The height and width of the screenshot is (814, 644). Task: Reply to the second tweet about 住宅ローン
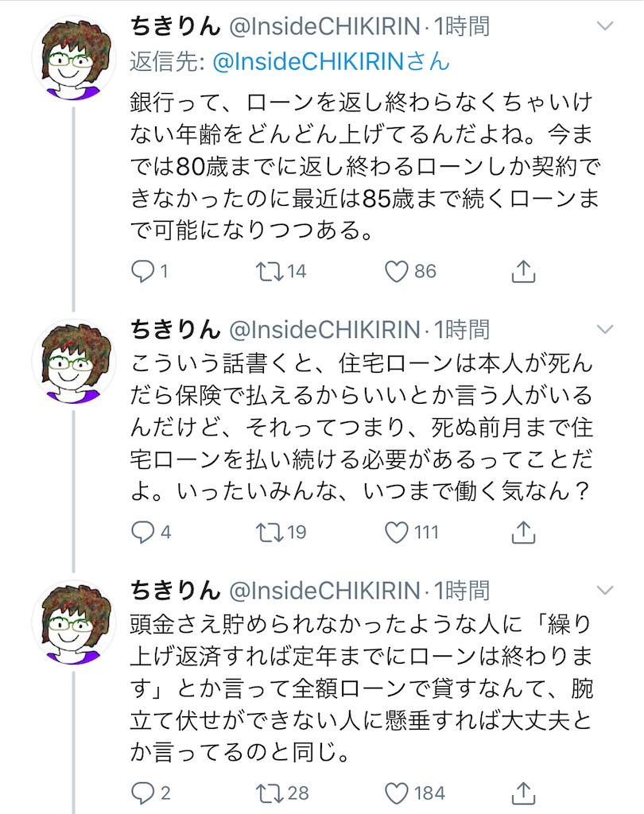click(144, 533)
